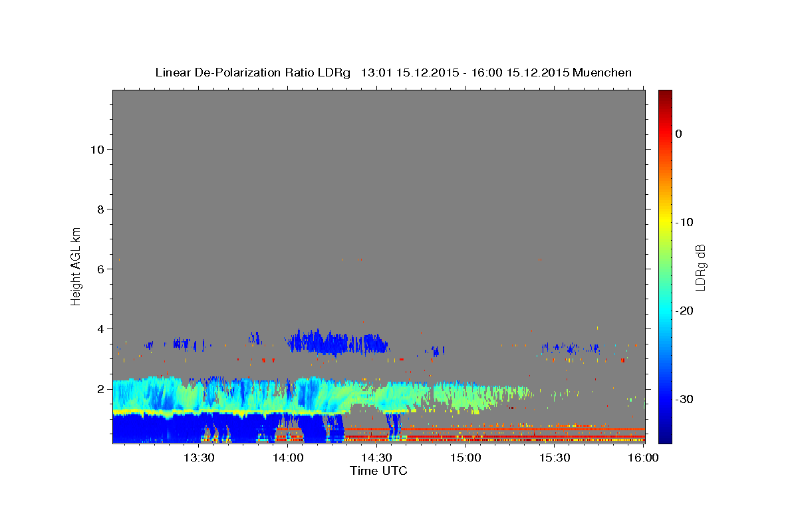Click the '14:00' time tick label
Screen dimensions: 798x532
(287, 458)
